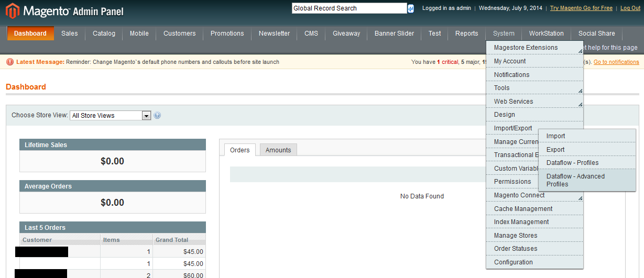Screen dimensions: 644x278
Task: Choose Dataflow - Advanced Profiles
Action: tap(587, 180)
